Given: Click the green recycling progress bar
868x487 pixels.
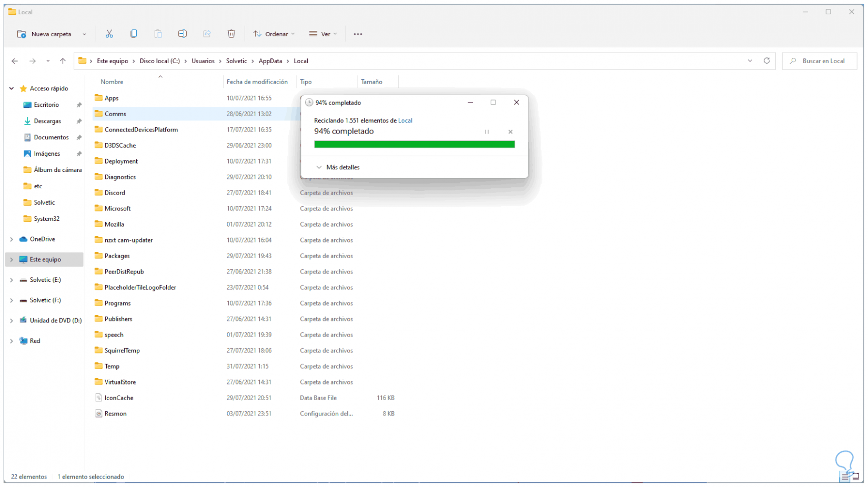Looking at the screenshot, I should coord(415,145).
